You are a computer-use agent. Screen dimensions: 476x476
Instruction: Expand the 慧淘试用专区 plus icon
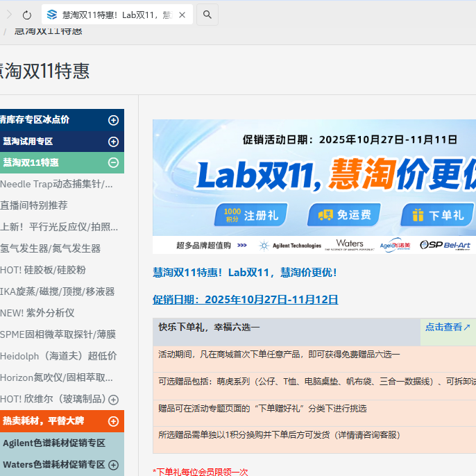(113, 142)
